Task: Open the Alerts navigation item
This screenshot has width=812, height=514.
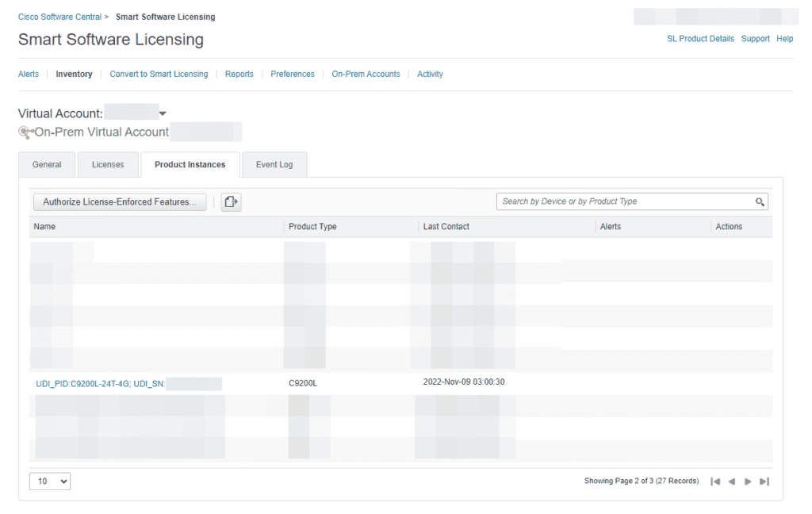Action: (29, 75)
